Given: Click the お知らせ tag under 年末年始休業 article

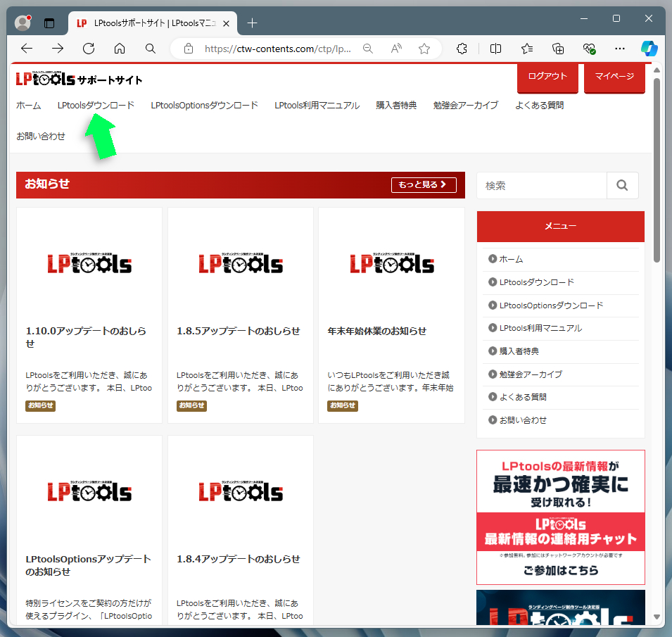Looking at the screenshot, I should click(343, 405).
